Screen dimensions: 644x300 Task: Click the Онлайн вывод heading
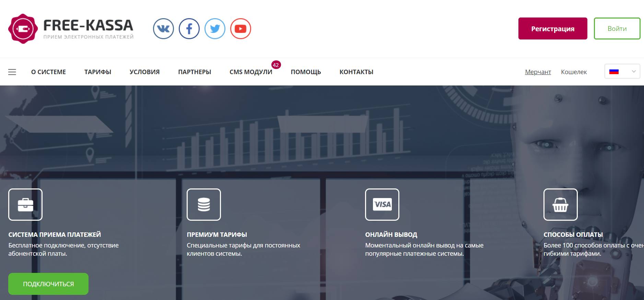(391, 235)
